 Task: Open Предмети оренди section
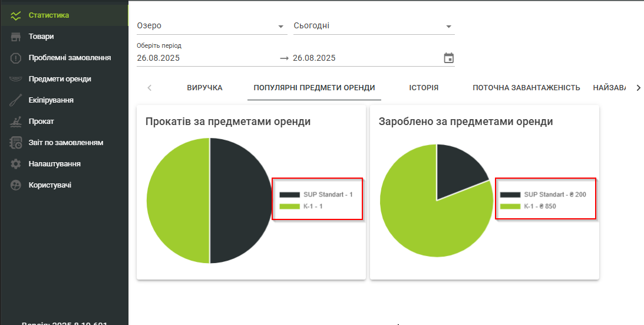(x=64, y=79)
